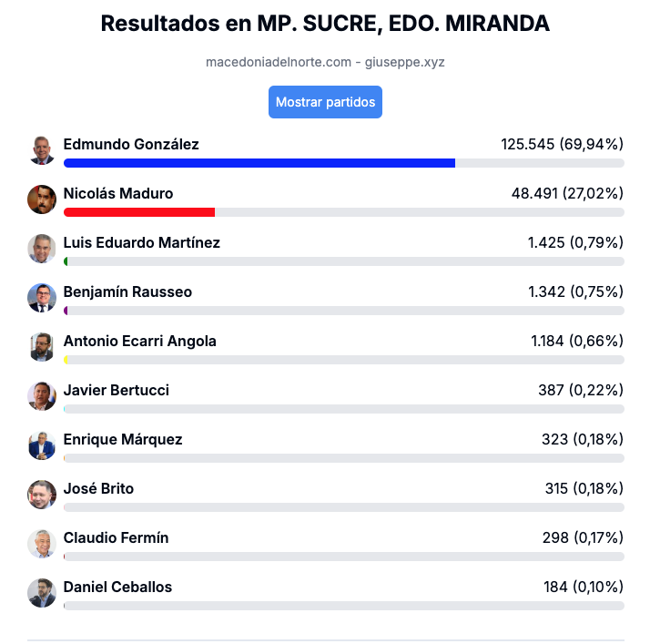Screen dimensions: 650x644
Task: Select the Edmundo González candidate name
Action: 131,144
